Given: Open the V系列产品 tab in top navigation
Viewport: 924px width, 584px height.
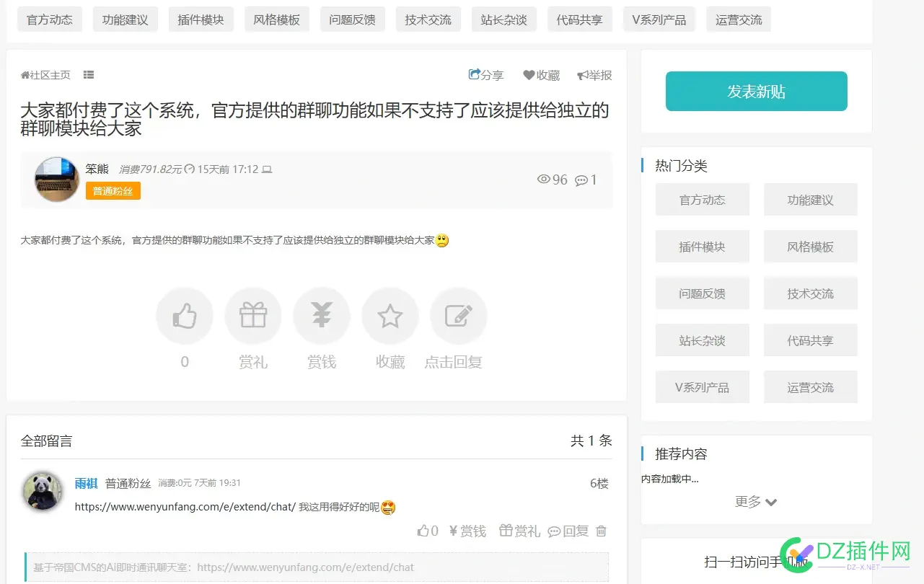Looking at the screenshot, I should 659,19.
